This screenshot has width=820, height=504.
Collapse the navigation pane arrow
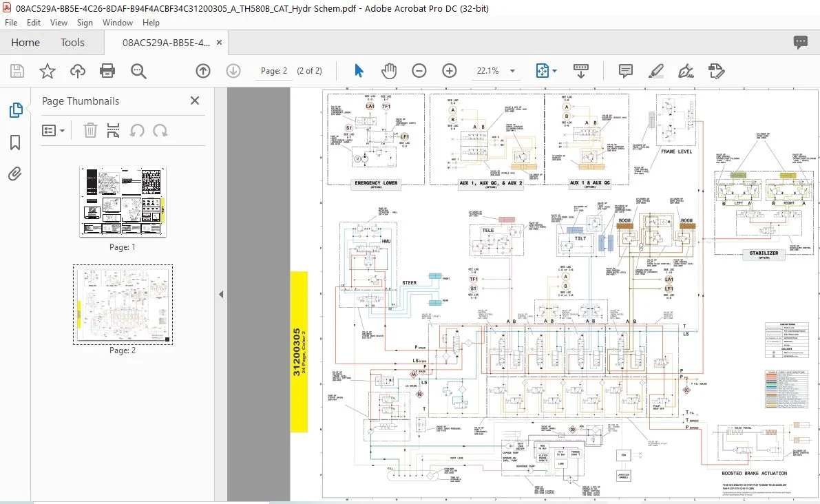coord(221,295)
